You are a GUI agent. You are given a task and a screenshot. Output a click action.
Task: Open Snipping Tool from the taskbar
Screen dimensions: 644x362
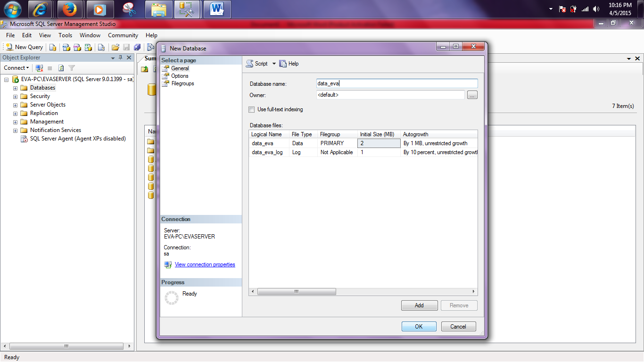tap(128, 9)
